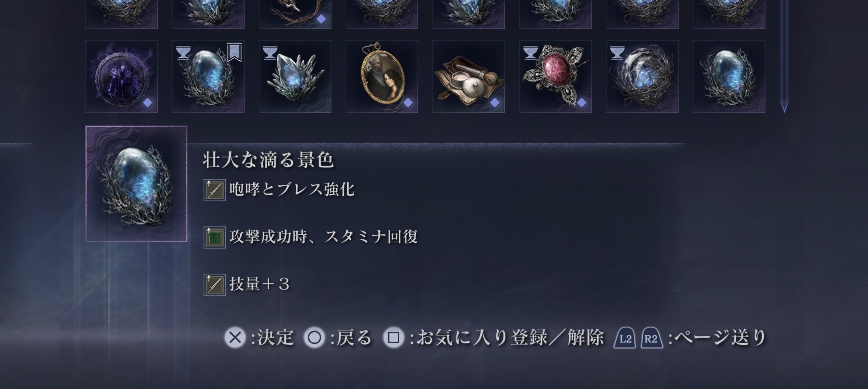The image size is (868, 389).
Task: Click the square お気に入り登録 favorite prompt
Action: tap(494, 338)
